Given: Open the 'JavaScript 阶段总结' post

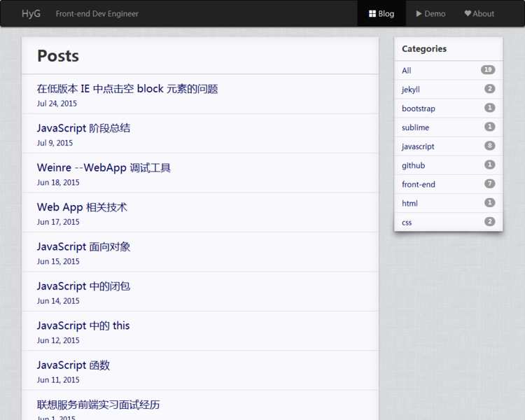Looking at the screenshot, I should [x=83, y=128].
